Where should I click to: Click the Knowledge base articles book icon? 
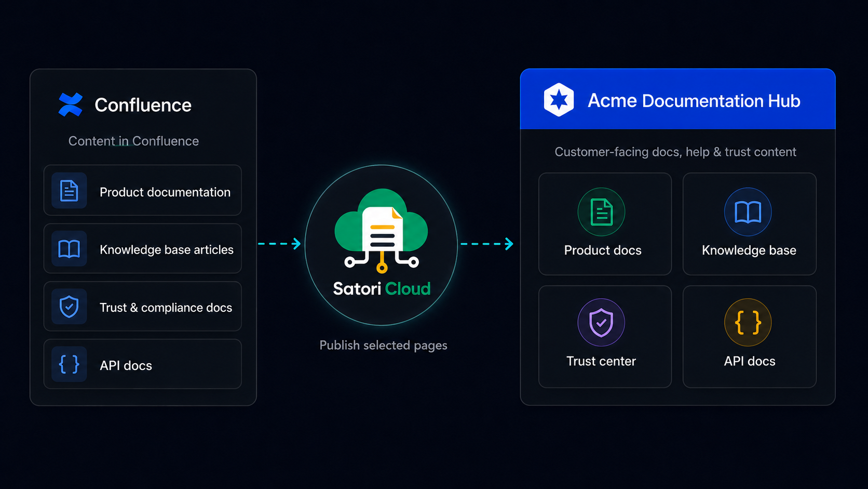click(x=69, y=249)
